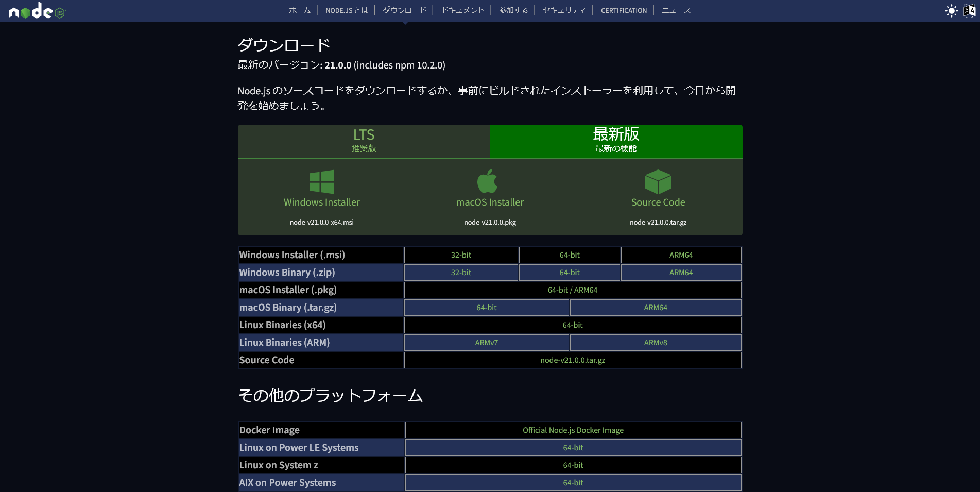Click the Source Code table row label

pyautogui.click(x=267, y=360)
